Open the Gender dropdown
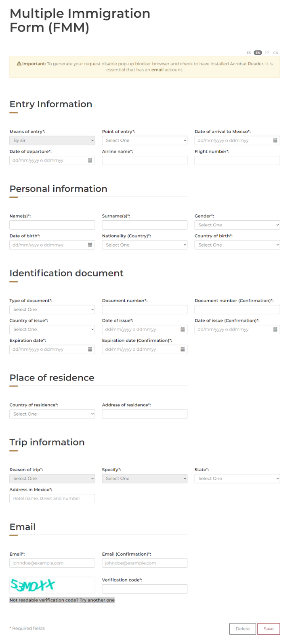Screen dimensions: 292x644 tap(237, 225)
